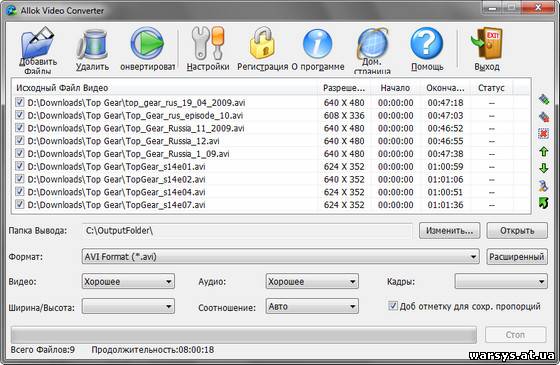Screen dimensions: 560x365
Task: Click the curved green arrow side icon
Action: (544, 203)
